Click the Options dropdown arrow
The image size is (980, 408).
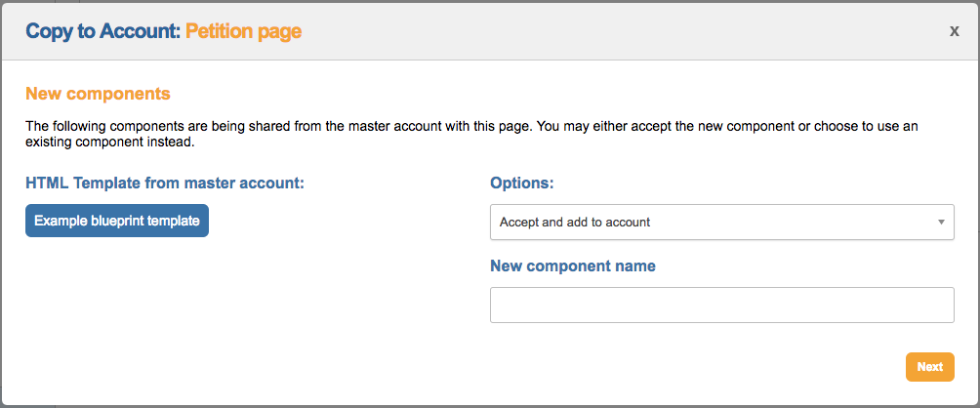941,222
